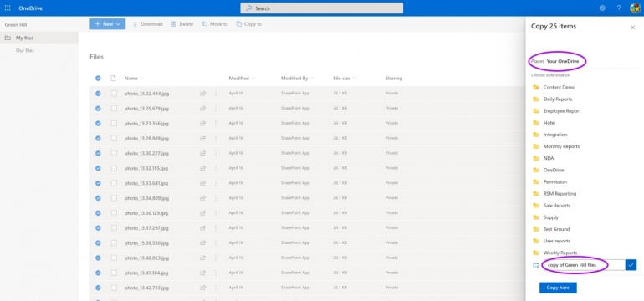The height and width of the screenshot is (301, 644).
Task: Deselect photo_13.25.679.jpg row checkmark
Action: tap(98, 109)
